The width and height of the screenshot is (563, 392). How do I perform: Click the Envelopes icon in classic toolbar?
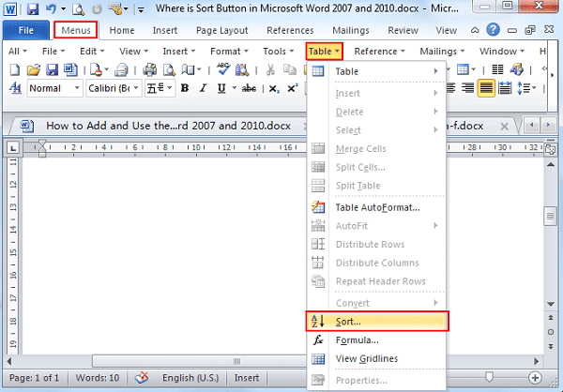pyautogui.click(x=121, y=69)
